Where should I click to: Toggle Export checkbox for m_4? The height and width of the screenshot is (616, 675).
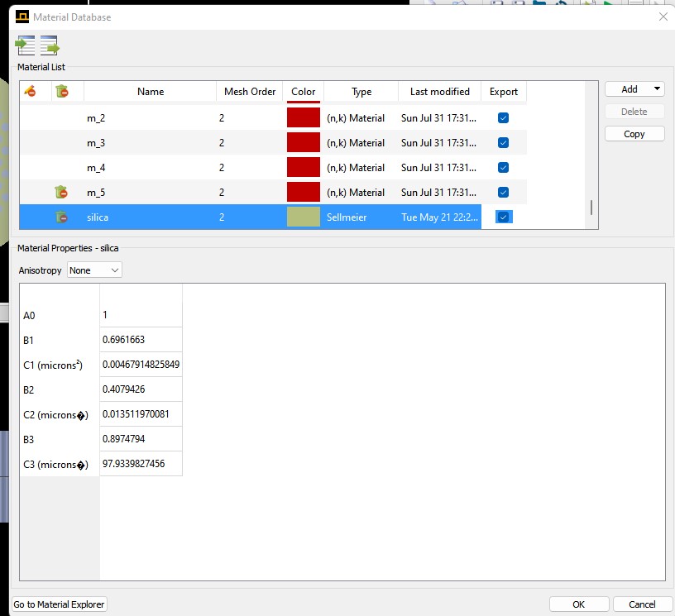click(x=503, y=168)
